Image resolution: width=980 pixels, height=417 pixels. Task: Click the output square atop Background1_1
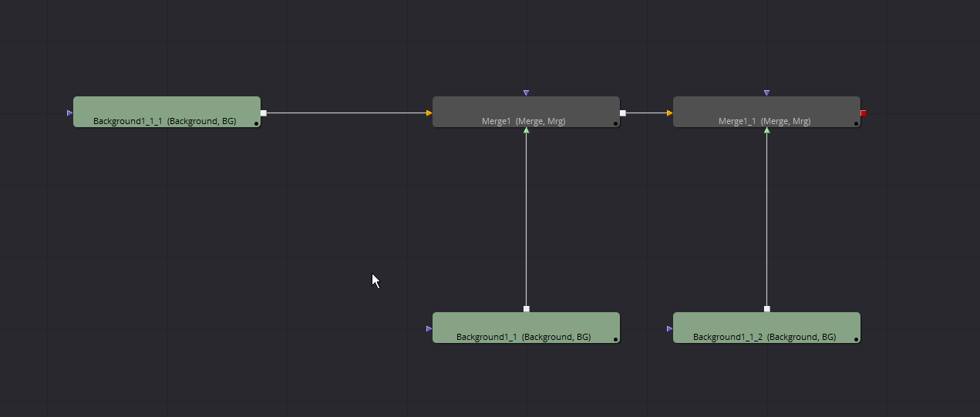(x=527, y=309)
